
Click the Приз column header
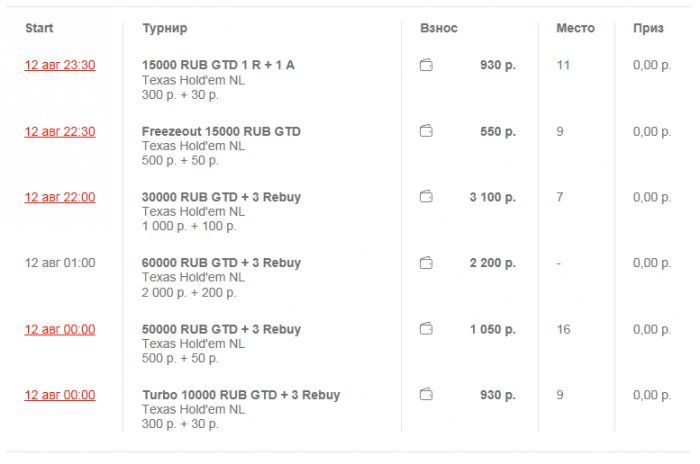[x=648, y=28]
